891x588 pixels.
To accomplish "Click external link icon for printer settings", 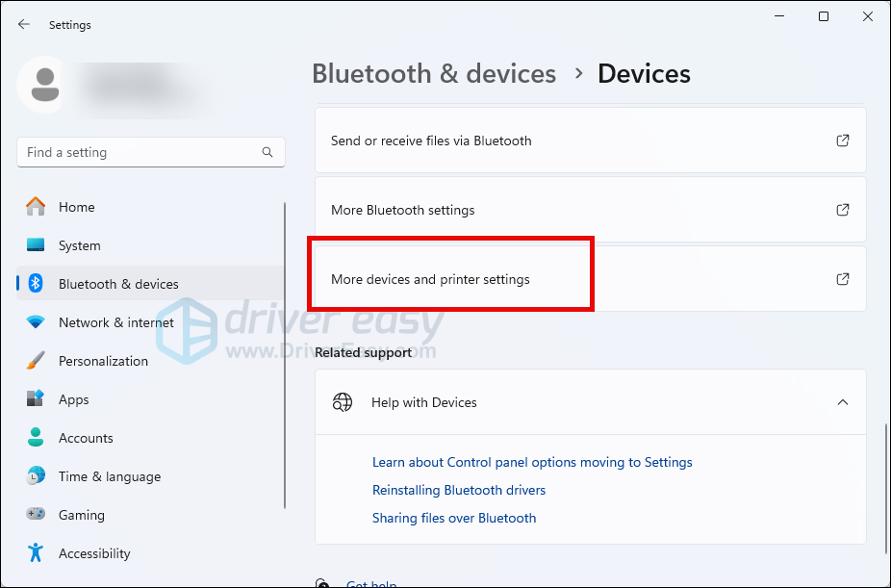I will [x=842, y=279].
